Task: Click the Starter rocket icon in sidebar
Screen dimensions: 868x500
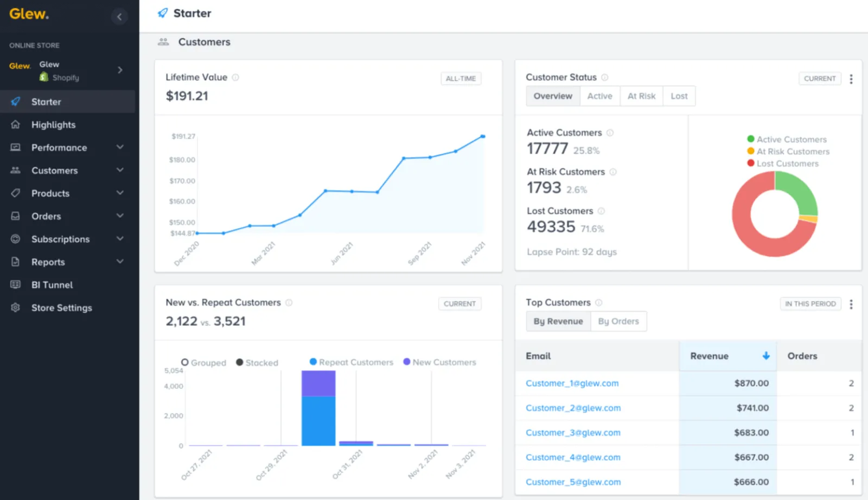Action: 16,102
